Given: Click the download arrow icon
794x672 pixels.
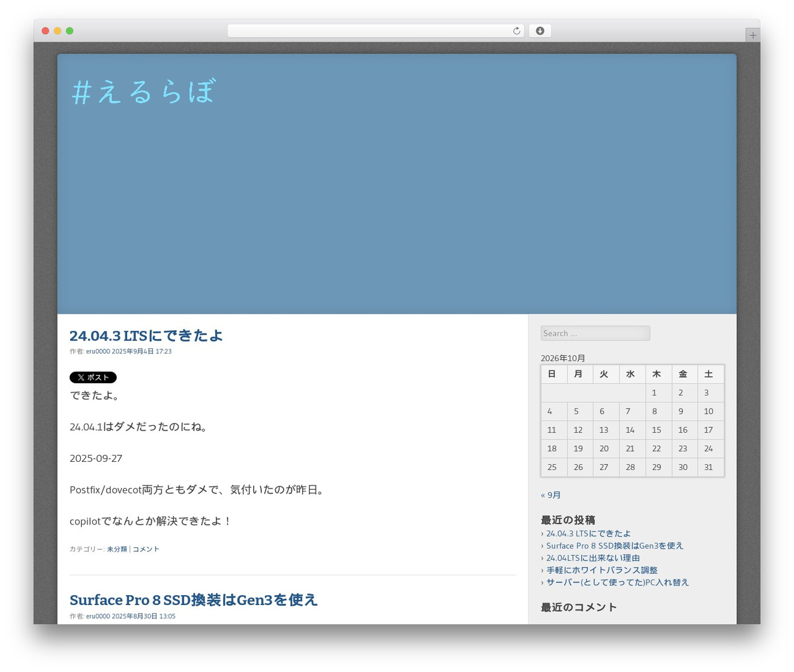Looking at the screenshot, I should [x=540, y=31].
